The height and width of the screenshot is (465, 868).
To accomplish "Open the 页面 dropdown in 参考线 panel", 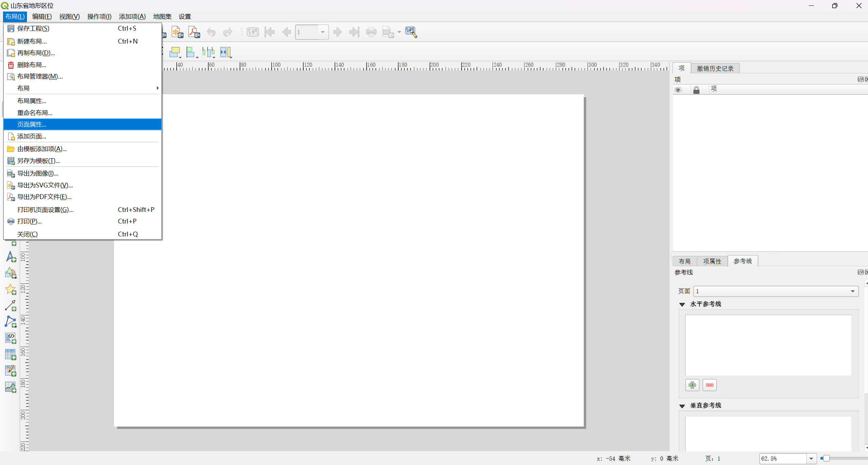I will pyautogui.click(x=776, y=291).
